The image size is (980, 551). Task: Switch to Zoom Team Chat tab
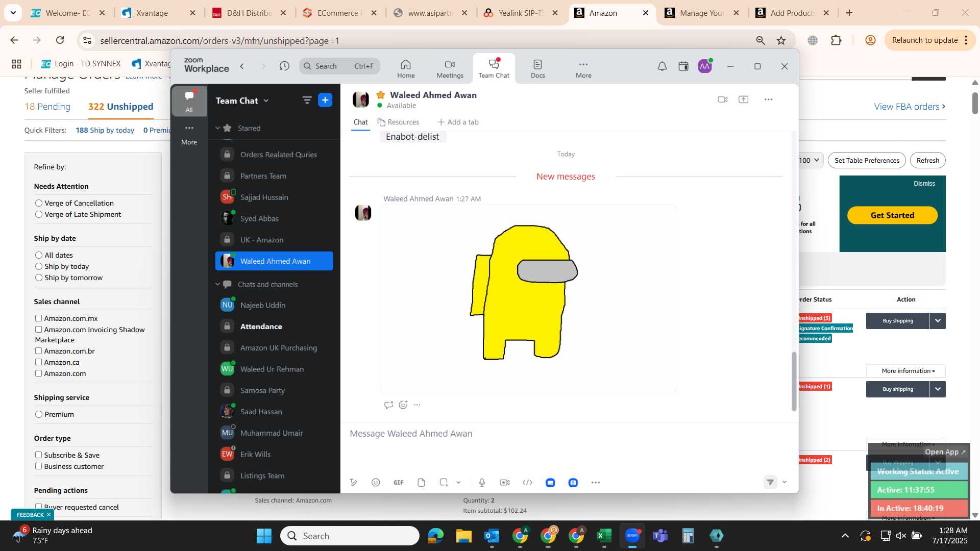[x=494, y=68]
